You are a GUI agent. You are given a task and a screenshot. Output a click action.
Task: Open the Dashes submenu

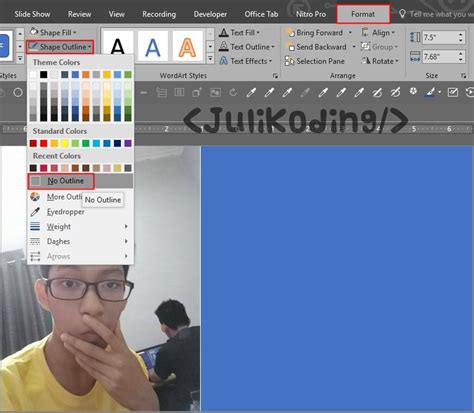click(80, 241)
